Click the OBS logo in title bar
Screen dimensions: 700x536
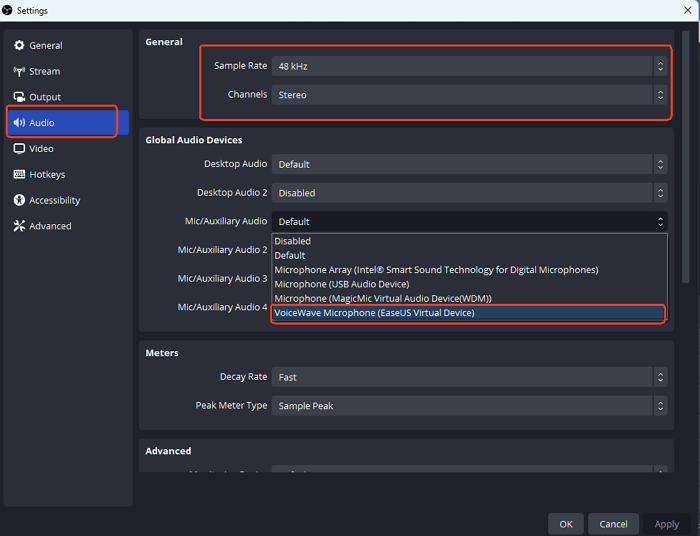tap(7, 10)
